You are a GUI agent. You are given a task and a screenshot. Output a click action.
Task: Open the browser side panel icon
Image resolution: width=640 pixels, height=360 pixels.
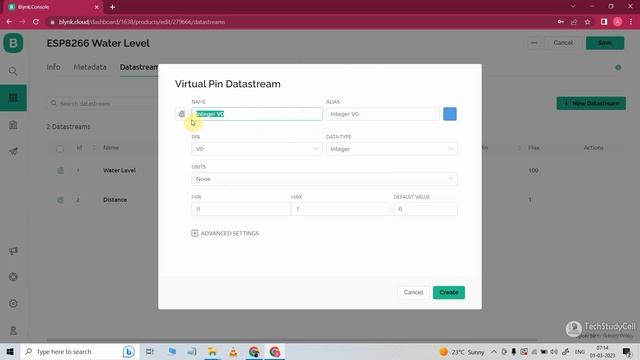[x=604, y=22]
